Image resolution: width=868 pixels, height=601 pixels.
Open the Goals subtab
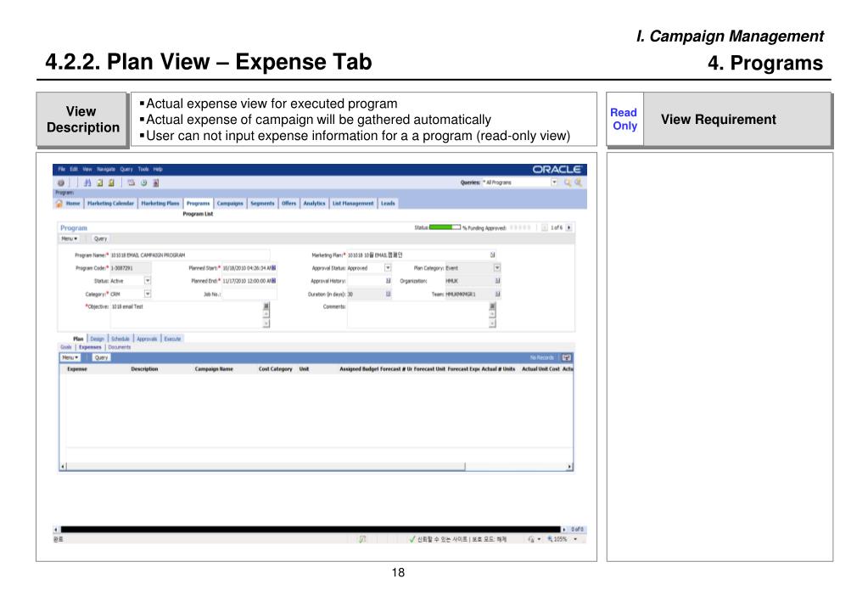pos(66,347)
